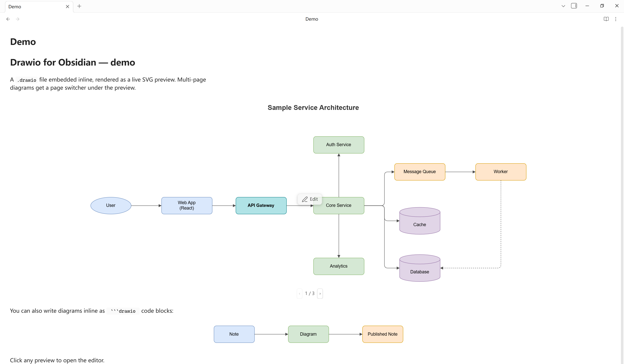The height and width of the screenshot is (364, 624).
Task: Switch to reading view book icon
Action: (x=606, y=19)
